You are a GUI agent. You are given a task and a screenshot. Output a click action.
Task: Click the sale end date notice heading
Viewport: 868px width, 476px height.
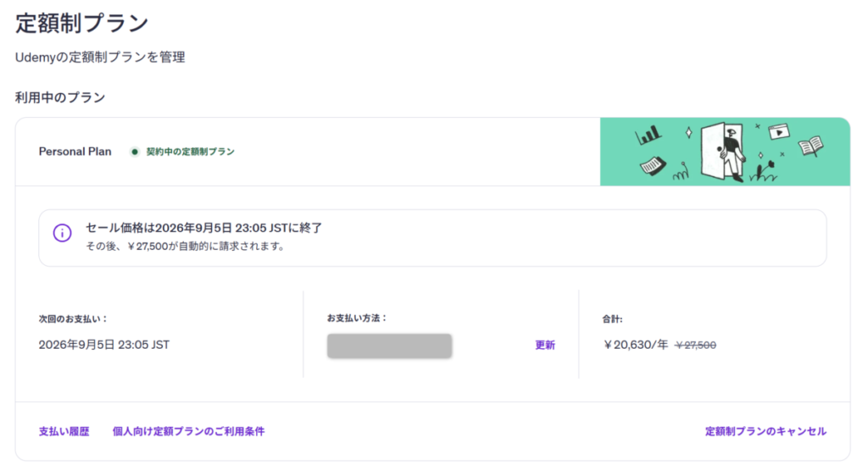coord(203,228)
